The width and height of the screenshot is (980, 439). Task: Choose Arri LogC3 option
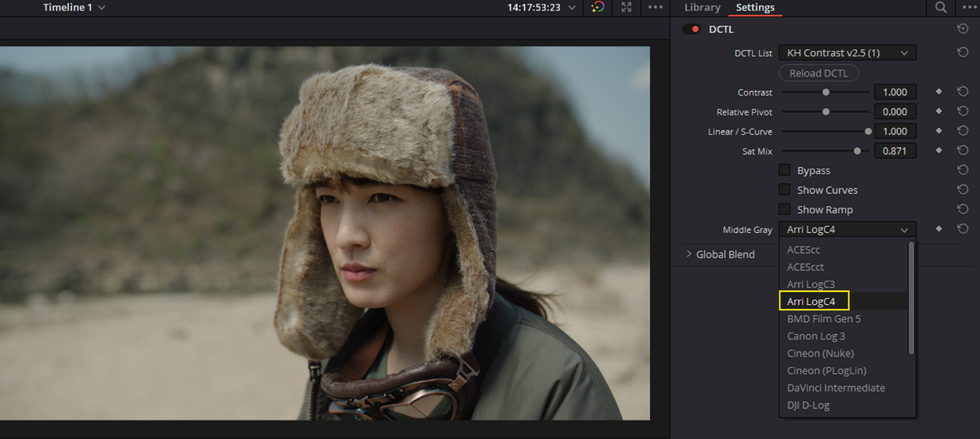tap(843, 284)
